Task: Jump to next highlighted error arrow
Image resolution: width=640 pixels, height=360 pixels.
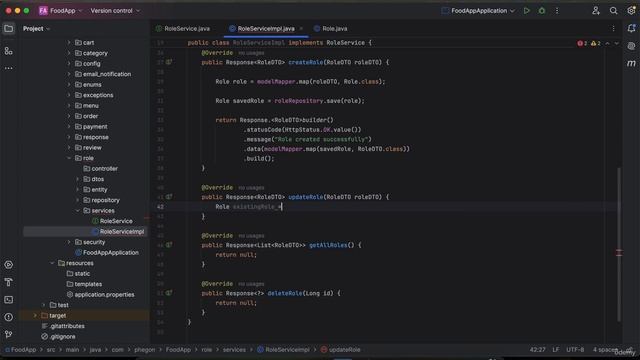Action: [617, 43]
